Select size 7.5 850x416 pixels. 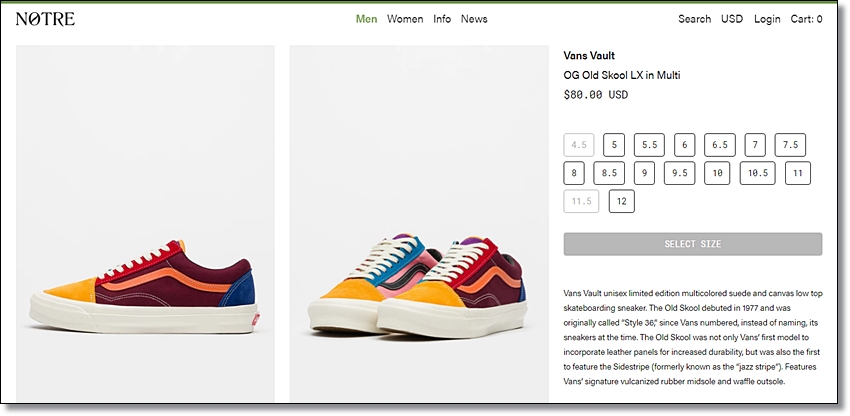click(x=790, y=145)
